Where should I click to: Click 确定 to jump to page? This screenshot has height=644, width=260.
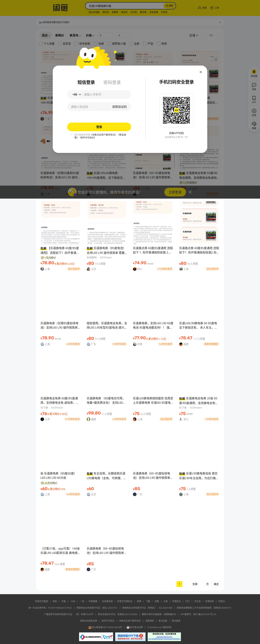click(x=216, y=584)
